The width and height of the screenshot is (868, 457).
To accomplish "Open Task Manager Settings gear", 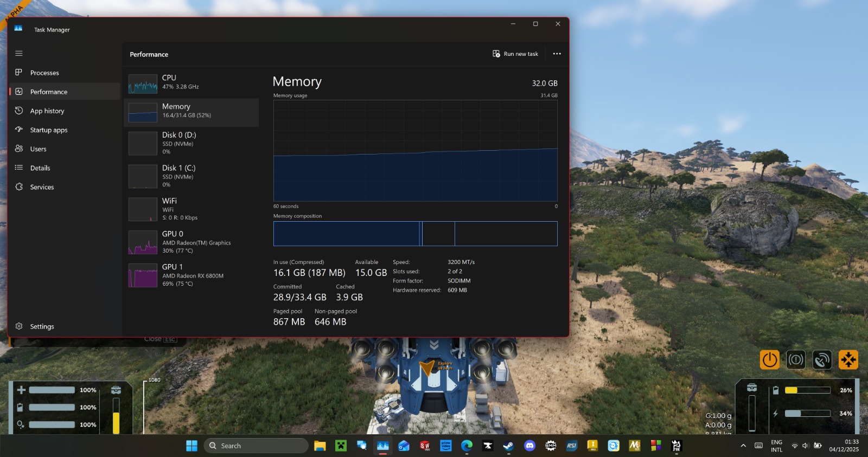I will pyautogui.click(x=19, y=326).
